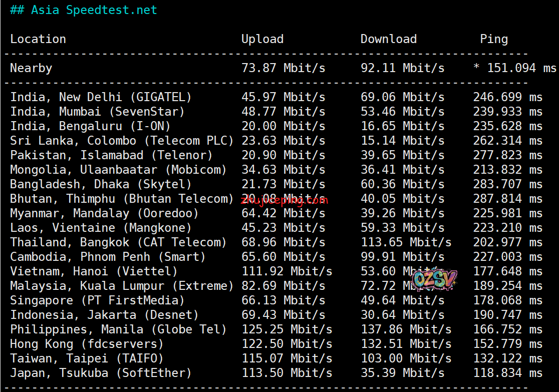Click the asterisk before 151.094 ms
Image resolution: width=559 pixels, height=392 pixels.
point(476,69)
